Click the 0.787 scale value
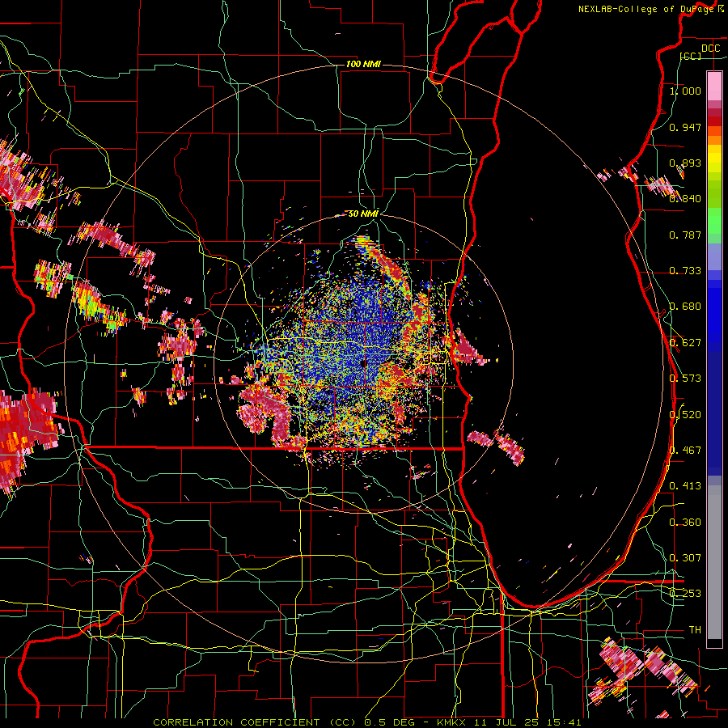Viewport: 728px width, 728px height. point(685,235)
